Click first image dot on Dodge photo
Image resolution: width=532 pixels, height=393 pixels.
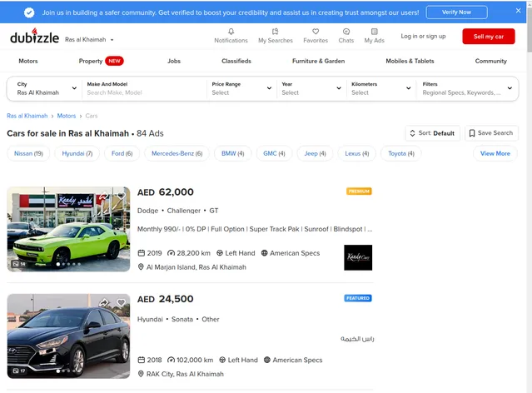(58, 264)
